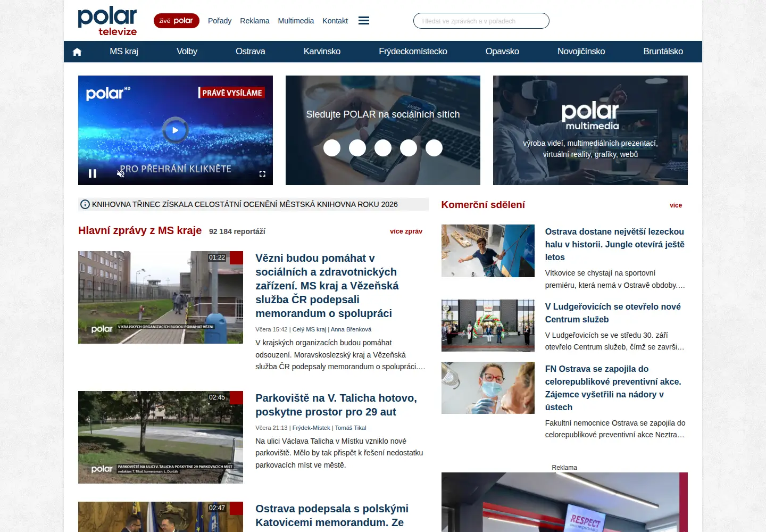Click the Frýdek-Místek category link
The height and width of the screenshot is (532, 766).
311,428
